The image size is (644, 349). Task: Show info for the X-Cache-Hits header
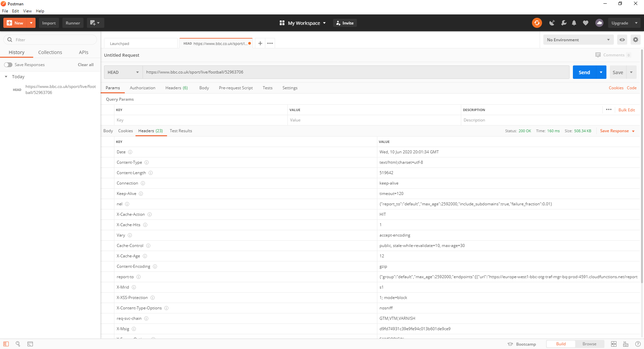[145, 225]
